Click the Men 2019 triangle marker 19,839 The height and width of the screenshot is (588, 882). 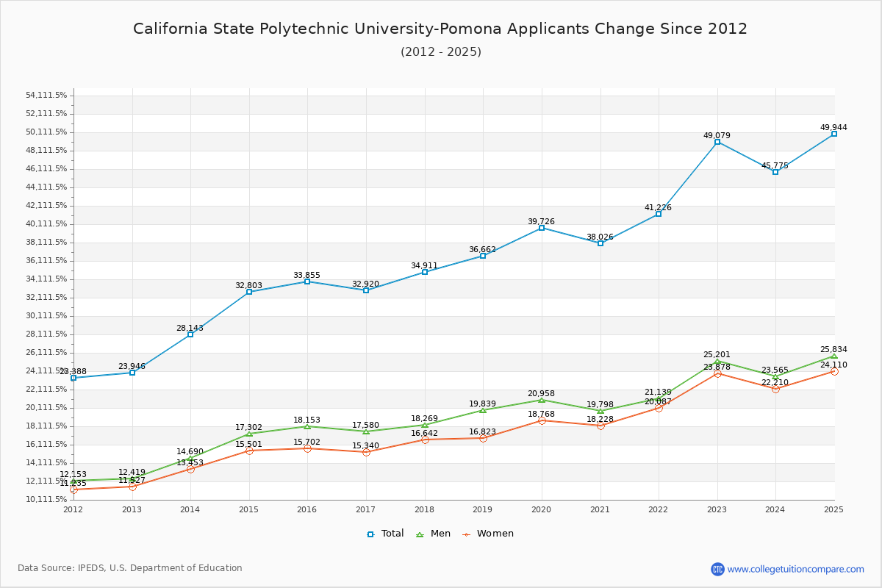coord(483,410)
